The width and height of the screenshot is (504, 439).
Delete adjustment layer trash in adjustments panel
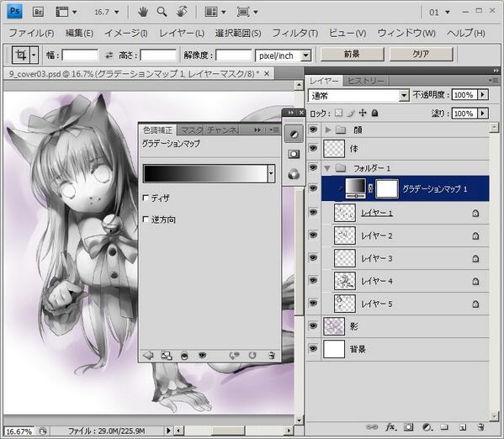272,355
